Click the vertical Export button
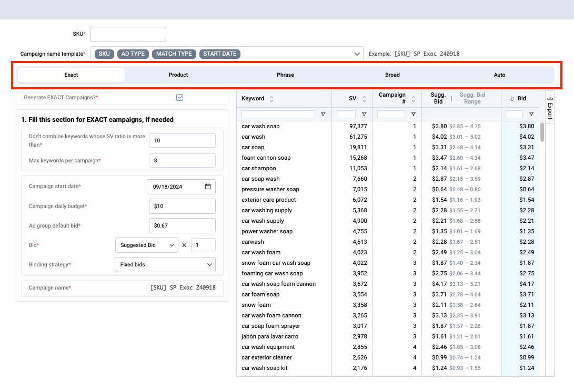 (550, 107)
